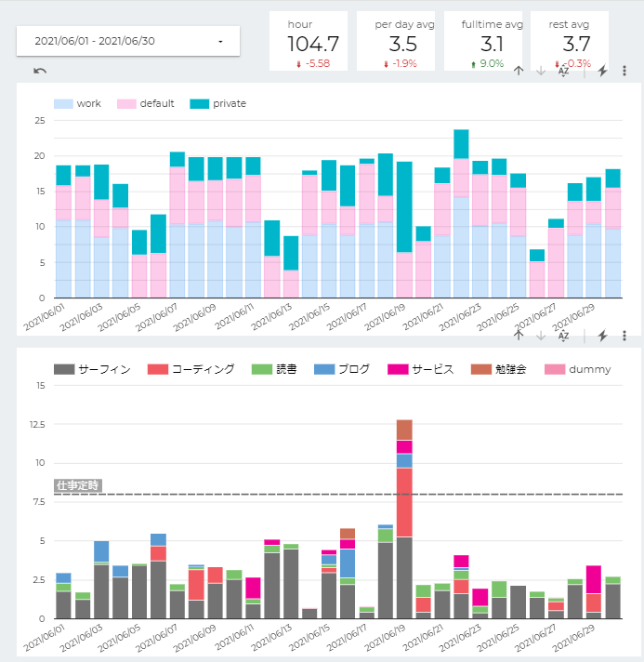Click the hour scorecard value 104.7
Image resolution: width=644 pixels, height=662 pixels.
click(x=313, y=45)
